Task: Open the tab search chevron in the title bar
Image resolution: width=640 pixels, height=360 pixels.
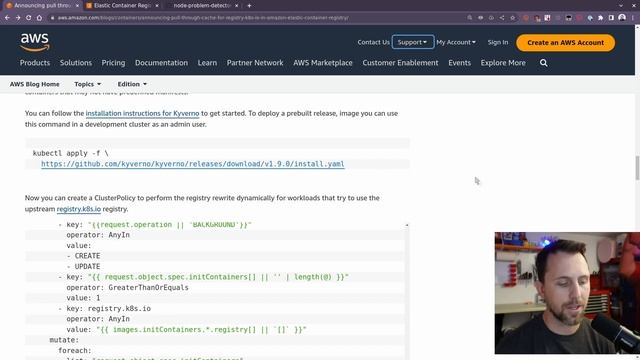Action: click(x=621, y=6)
